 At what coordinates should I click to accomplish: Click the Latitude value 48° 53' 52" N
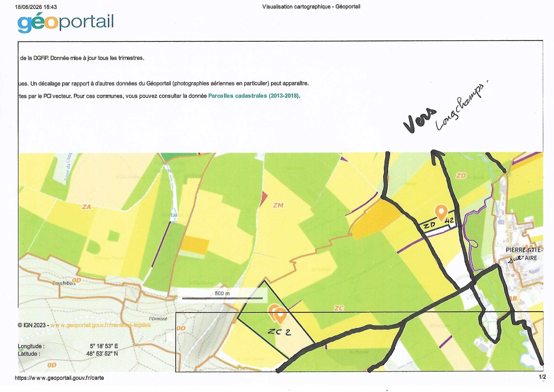(102, 354)
